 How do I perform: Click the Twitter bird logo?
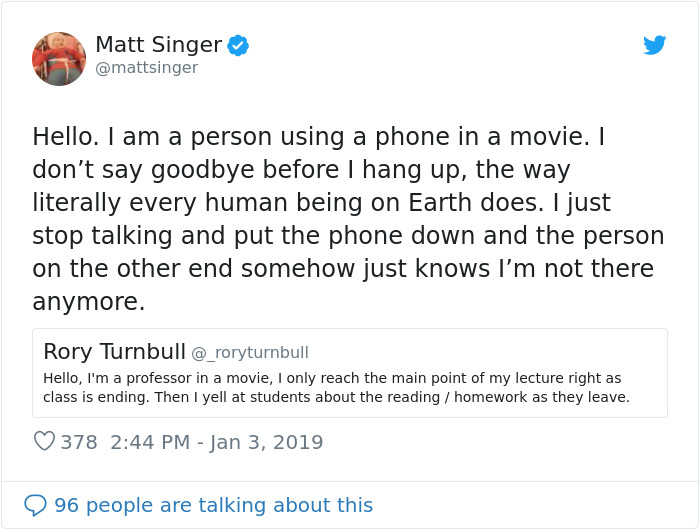pyautogui.click(x=654, y=45)
